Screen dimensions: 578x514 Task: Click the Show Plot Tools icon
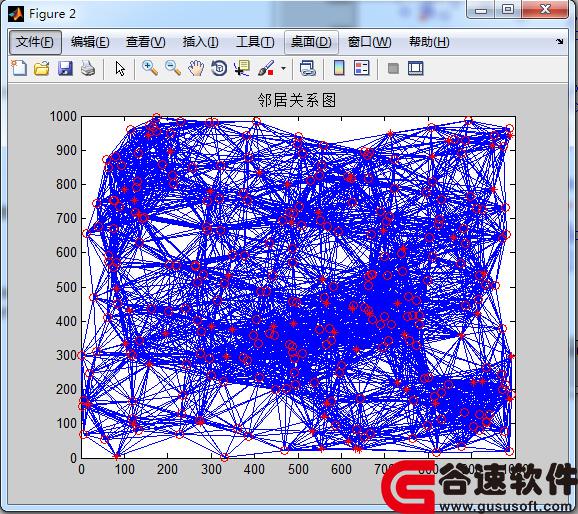pyautogui.click(x=415, y=68)
